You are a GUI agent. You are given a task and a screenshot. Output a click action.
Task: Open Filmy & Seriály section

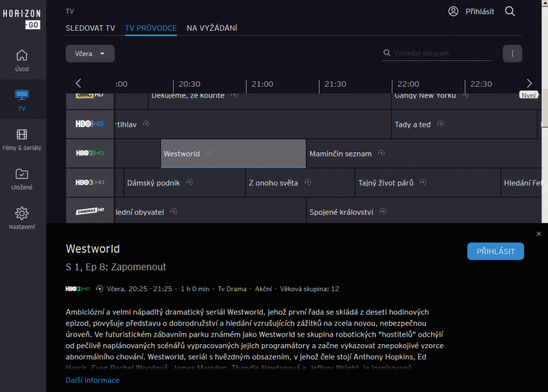[x=22, y=139]
